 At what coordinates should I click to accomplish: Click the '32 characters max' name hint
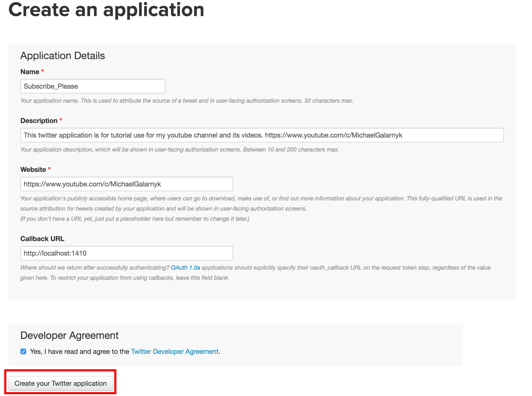[328, 101]
